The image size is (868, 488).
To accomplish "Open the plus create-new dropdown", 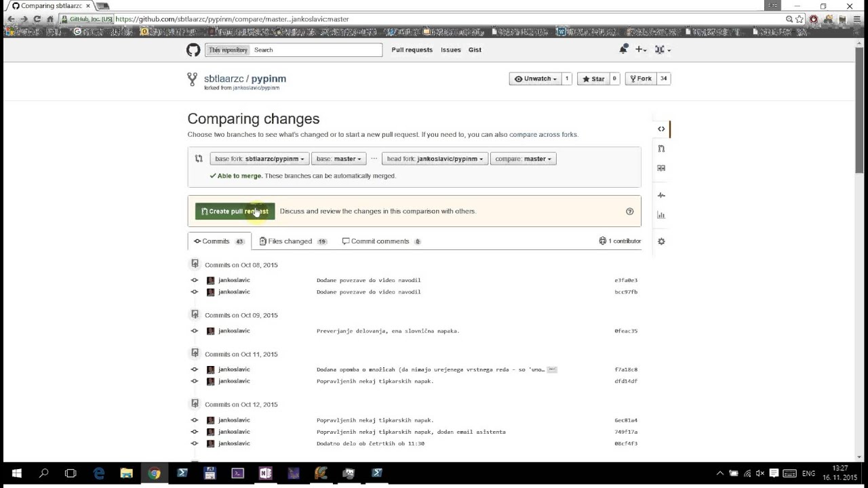I will click(641, 49).
